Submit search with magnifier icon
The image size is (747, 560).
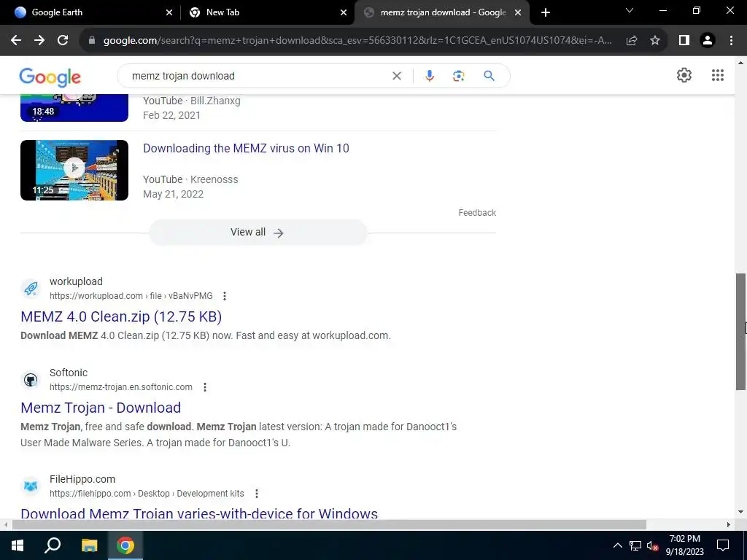(x=489, y=76)
